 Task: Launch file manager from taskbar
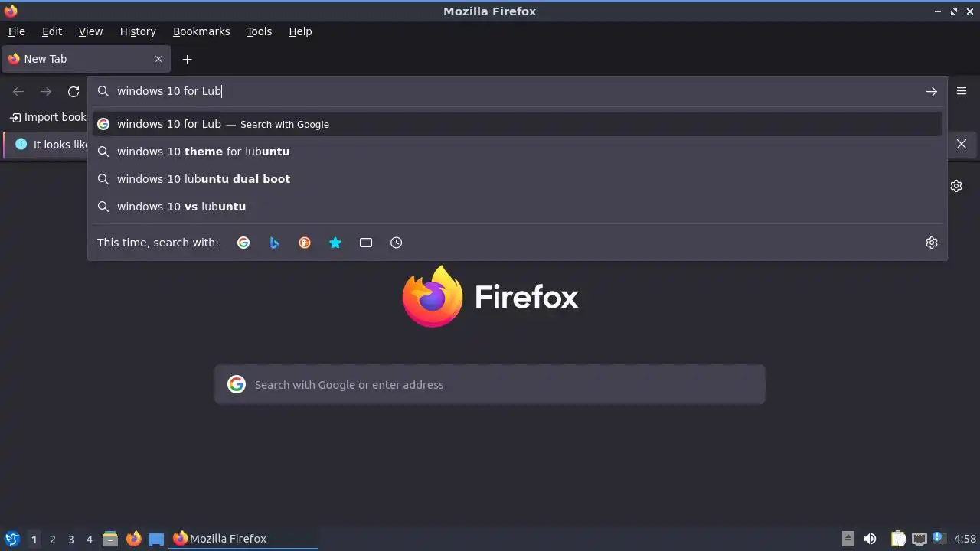[x=110, y=539]
